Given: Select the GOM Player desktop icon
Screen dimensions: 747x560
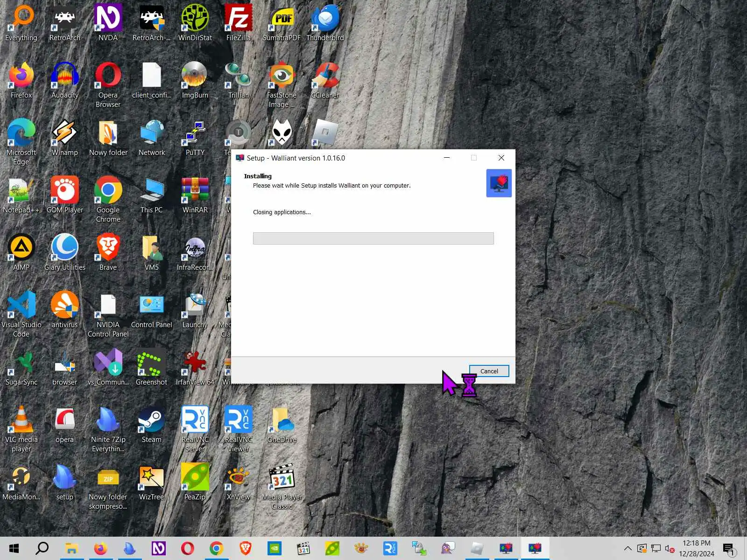Looking at the screenshot, I should (x=65, y=195).
